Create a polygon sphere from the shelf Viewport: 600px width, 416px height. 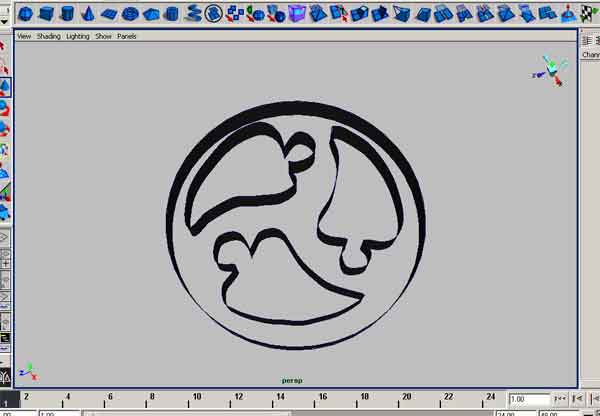25,14
